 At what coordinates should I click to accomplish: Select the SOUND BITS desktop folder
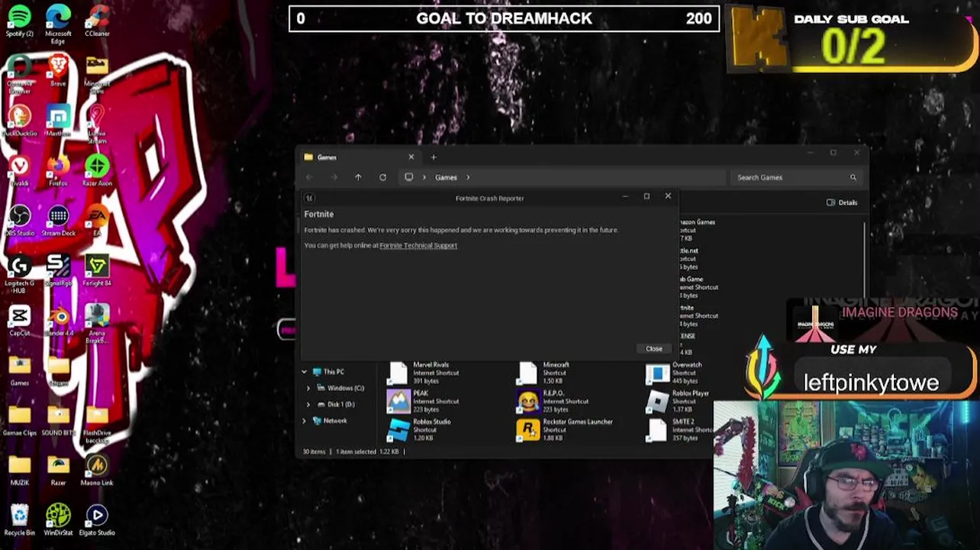(x=58, y=420)
